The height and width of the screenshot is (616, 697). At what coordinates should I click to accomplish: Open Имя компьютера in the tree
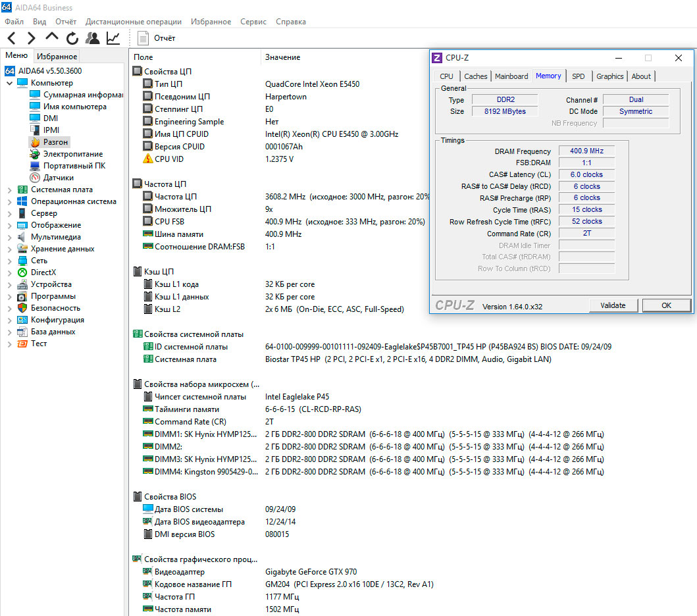68,107
